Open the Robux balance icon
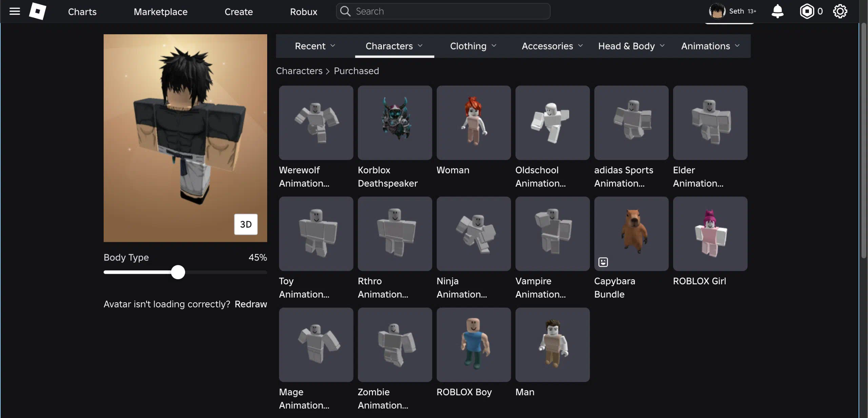This screenshot has height=418, width=868. coord(807,11)
